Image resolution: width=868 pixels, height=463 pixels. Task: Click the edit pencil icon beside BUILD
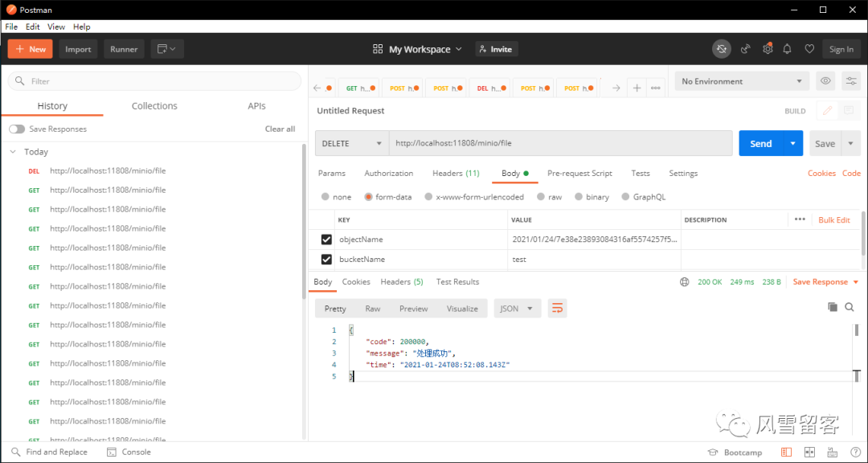point(827,111)
